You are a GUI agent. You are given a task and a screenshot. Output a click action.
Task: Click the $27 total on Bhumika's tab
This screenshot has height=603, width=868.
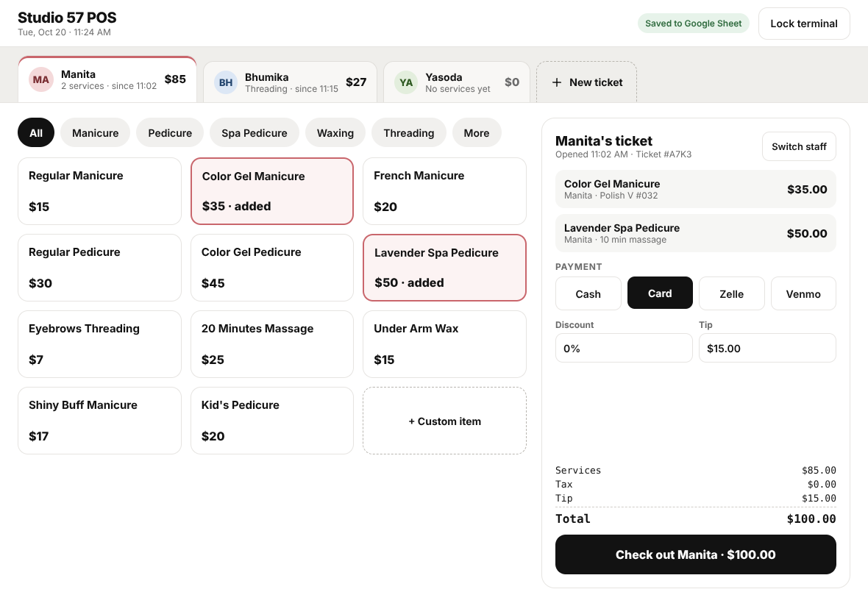tap(356, 82)
